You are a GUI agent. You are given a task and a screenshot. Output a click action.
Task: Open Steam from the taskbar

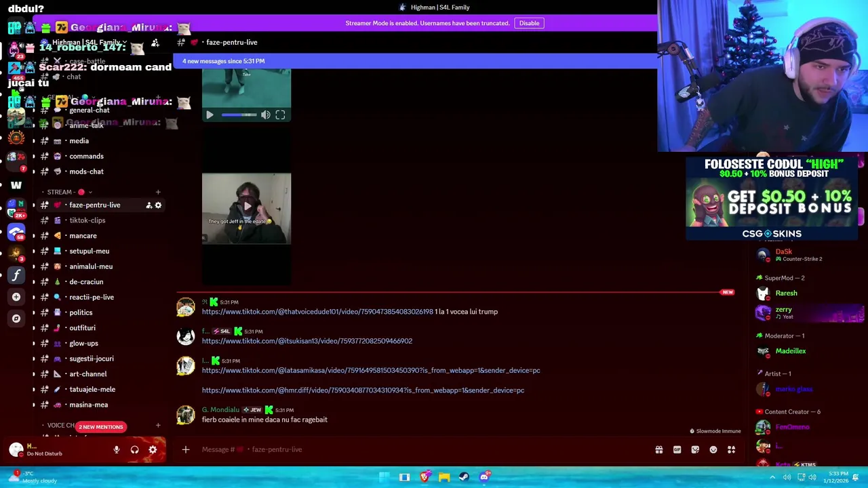[464, 477]
